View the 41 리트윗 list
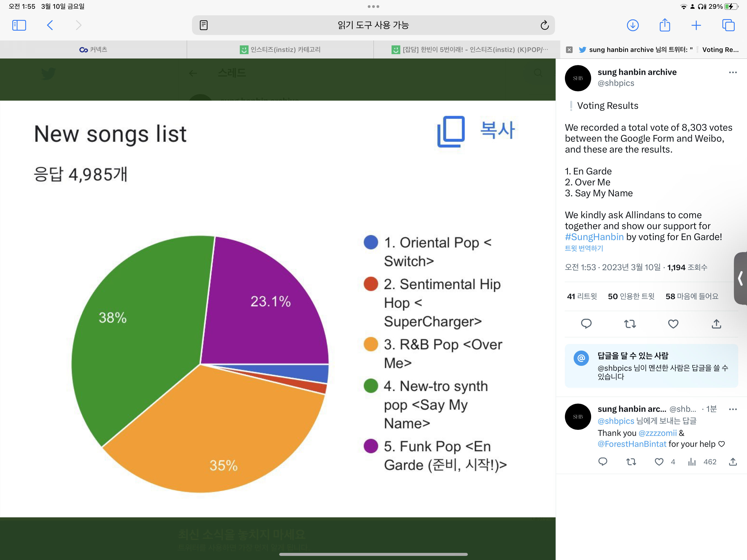747x560 pixels. coord(582,296)
